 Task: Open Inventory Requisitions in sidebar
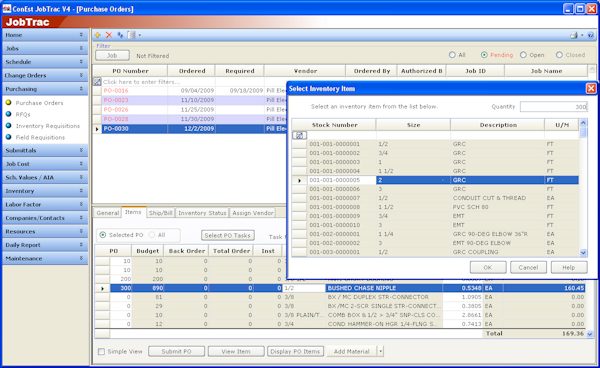tap(47, 126)
